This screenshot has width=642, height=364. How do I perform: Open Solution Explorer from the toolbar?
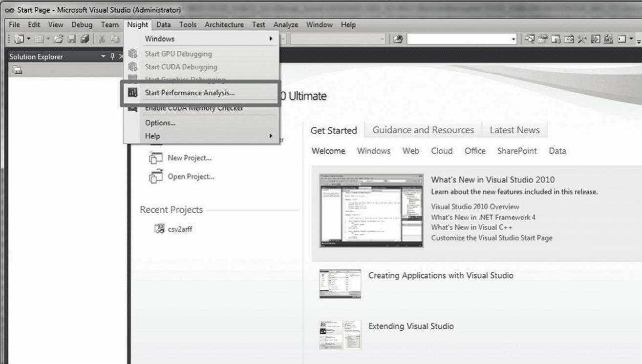530,39
